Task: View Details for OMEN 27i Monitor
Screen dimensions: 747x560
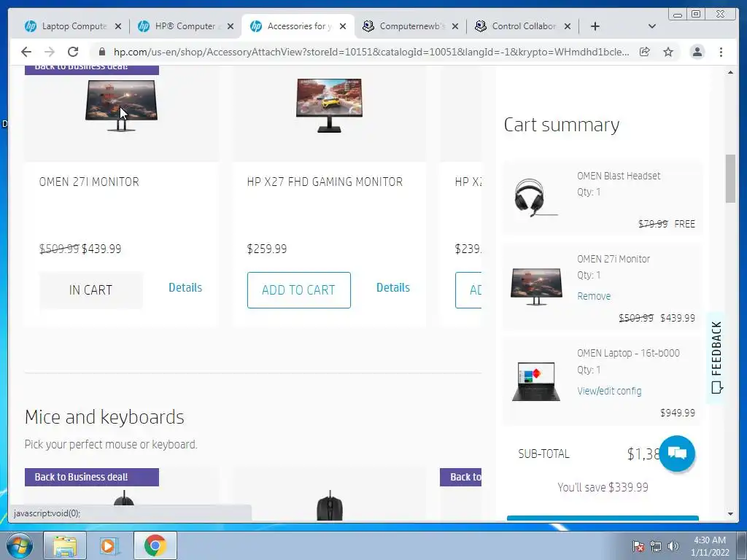Action: point(185,287)
